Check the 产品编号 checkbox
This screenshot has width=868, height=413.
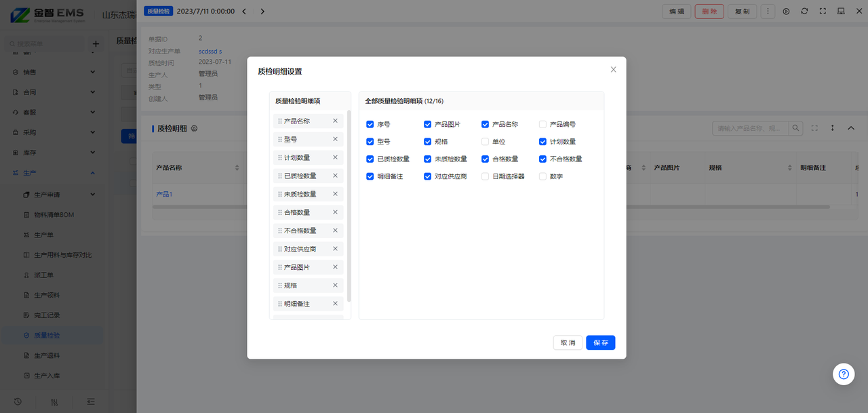542,125
